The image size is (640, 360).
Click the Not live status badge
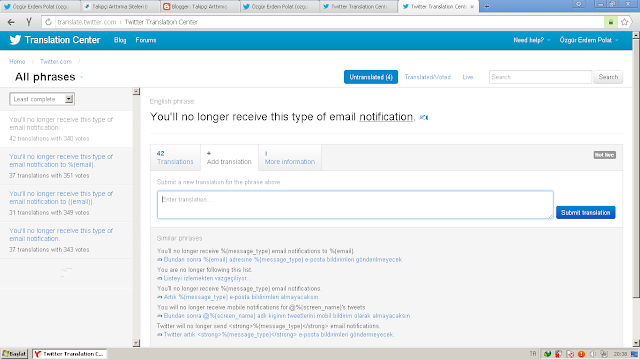point(604,155)
